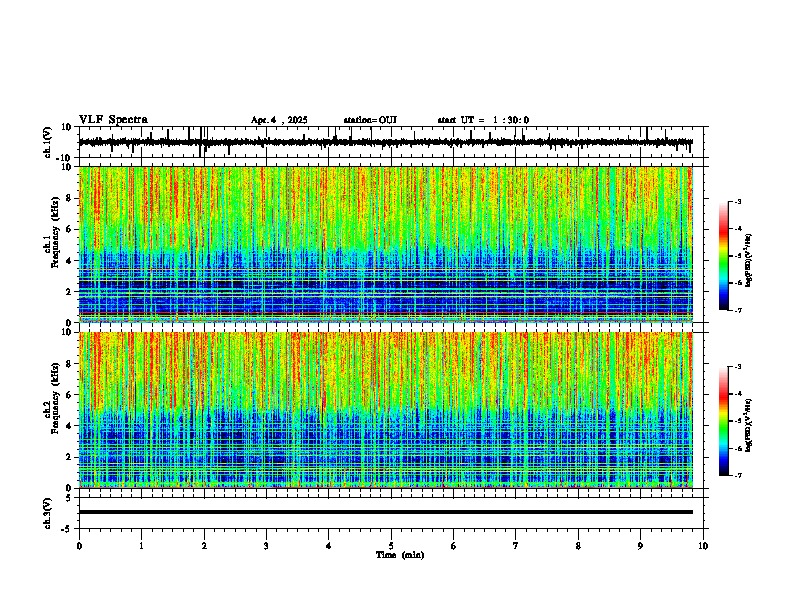
Task: Click the ch.1 spectrogram color bar
Action: tap(724, 256)
